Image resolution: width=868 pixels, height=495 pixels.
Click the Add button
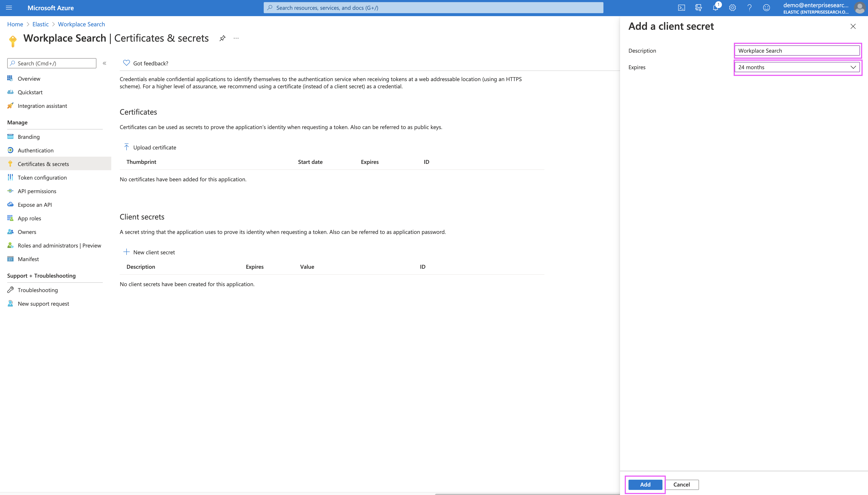pos(645,484)
